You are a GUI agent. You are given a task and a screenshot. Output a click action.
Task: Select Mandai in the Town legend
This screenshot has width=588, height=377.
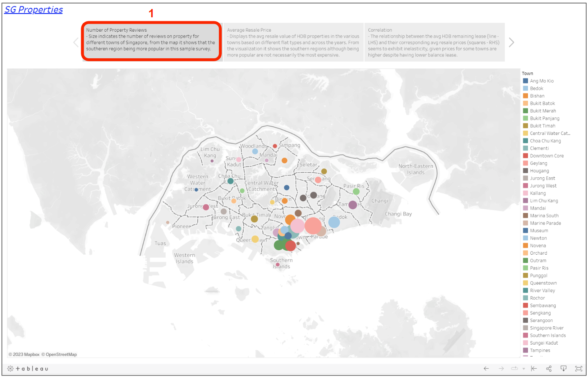538,208
